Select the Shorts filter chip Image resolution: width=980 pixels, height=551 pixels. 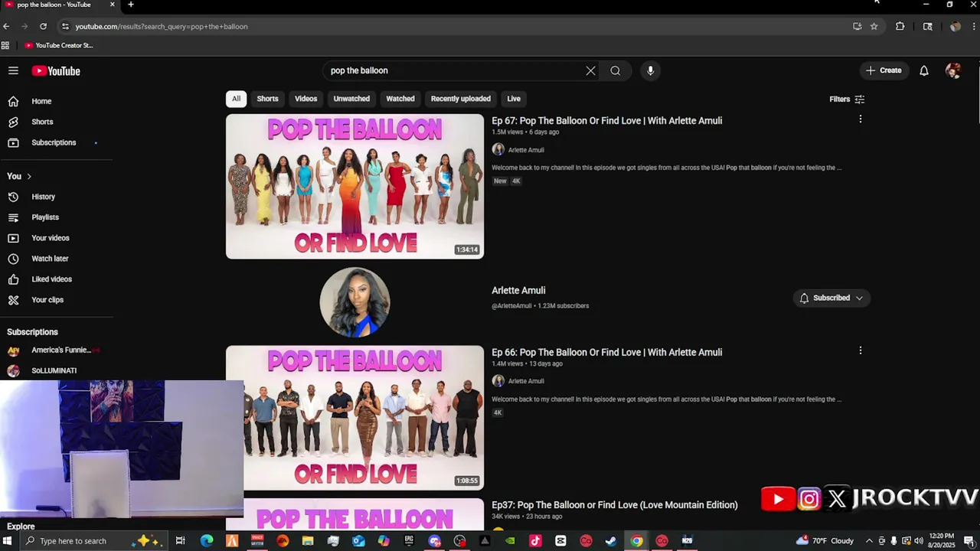click(x=267, y=99)
